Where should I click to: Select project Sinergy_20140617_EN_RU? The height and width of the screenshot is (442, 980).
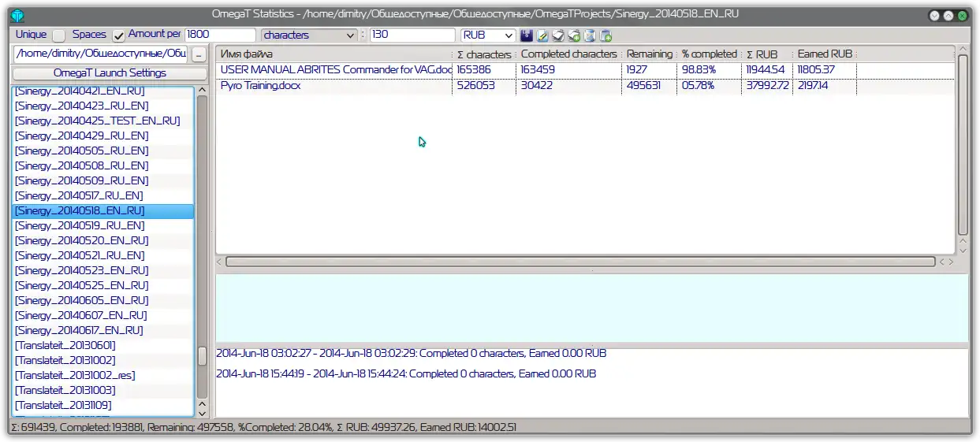tap(103, 330)
